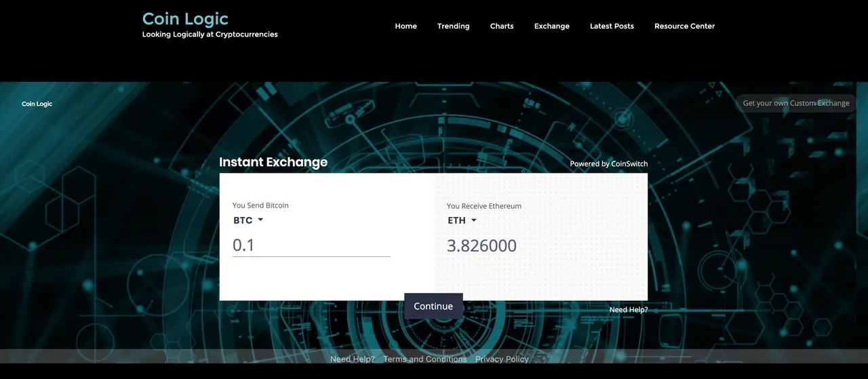Focus the send amount field showing 0.1
The height and width of the screenshot is (379, 868).
[311, 245]
